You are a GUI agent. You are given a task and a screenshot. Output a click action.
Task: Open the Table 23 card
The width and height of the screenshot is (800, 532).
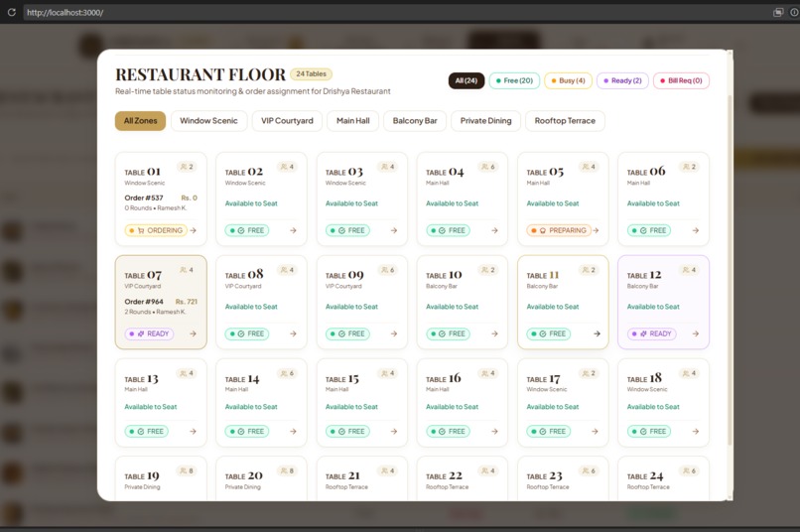(x=563, y=478)
